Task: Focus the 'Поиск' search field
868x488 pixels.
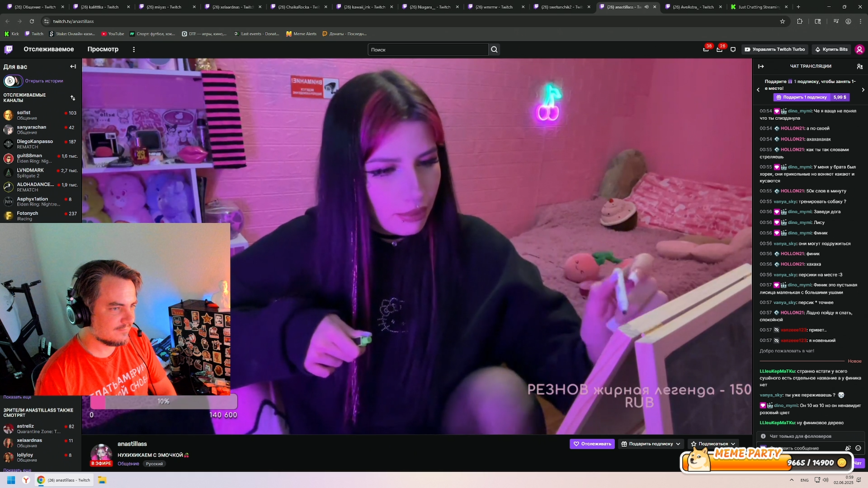Action: tap(428, 50)
